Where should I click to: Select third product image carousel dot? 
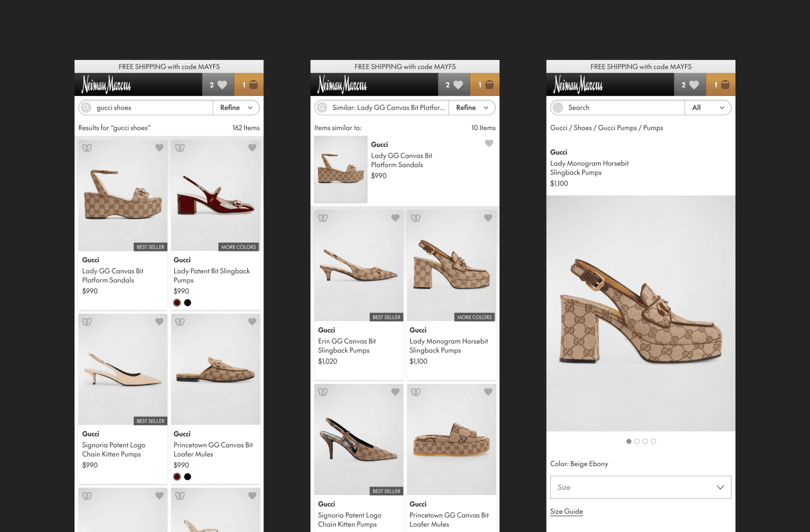click(x=645, y=442)
